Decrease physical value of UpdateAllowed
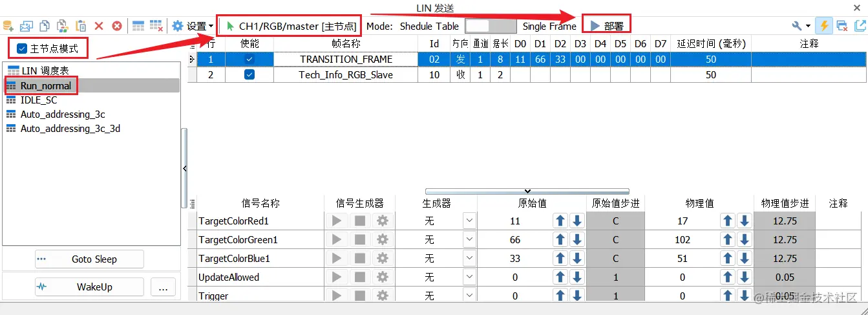 745,277
